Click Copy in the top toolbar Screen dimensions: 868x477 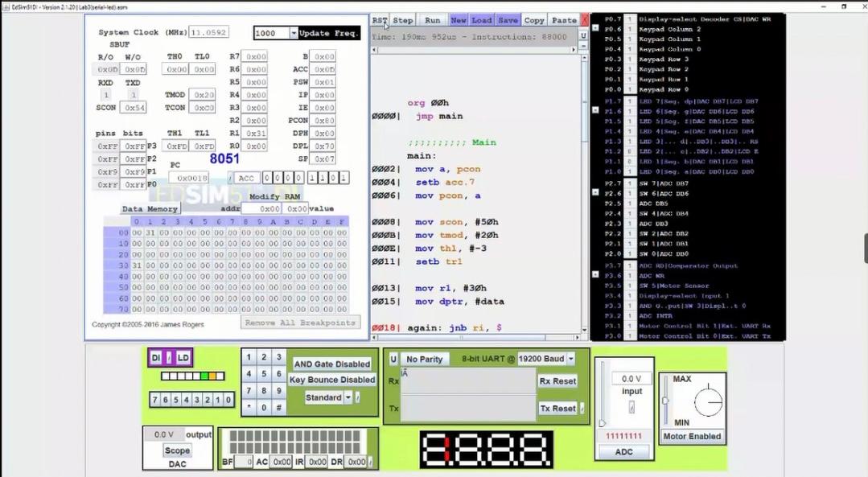[533, 19]
